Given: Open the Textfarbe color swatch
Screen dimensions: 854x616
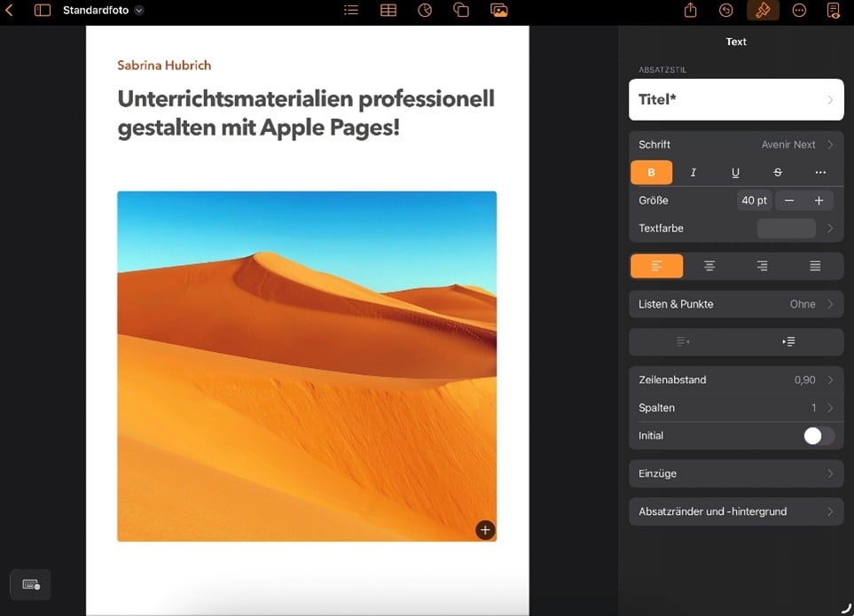Looking at the screenshot, I should coord(786,229).
